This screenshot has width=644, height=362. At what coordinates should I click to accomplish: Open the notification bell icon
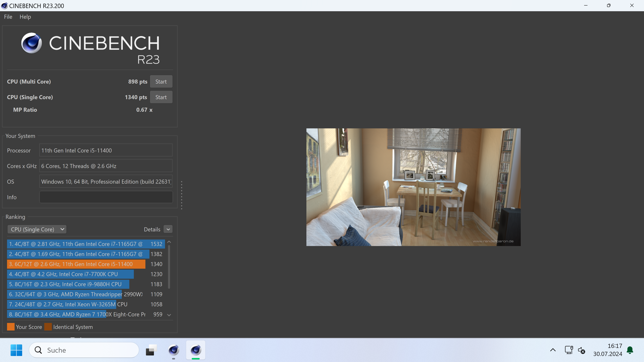pos(630,350)
